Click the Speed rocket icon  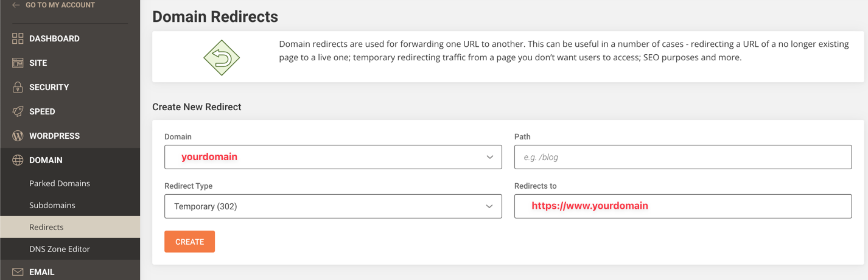tap(18, 111)
